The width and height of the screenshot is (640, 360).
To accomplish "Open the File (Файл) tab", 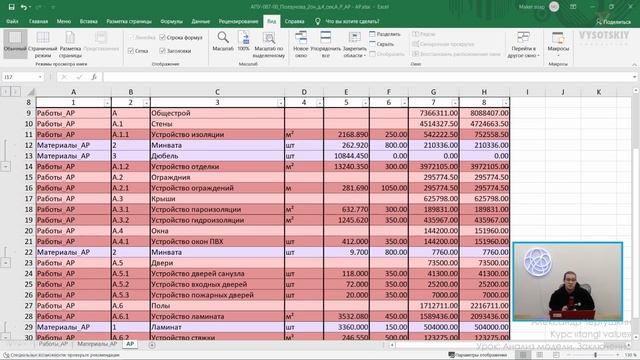I will (12, 21).
